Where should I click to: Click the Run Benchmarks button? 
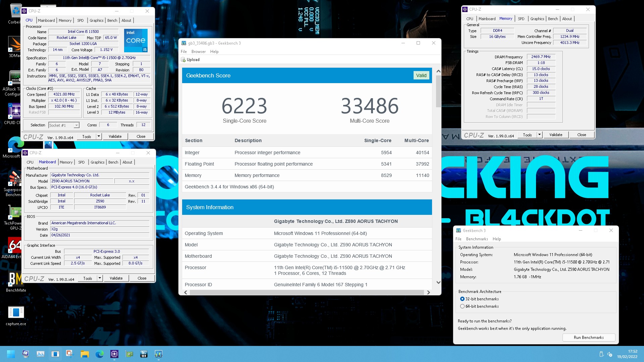coord(589,338)
